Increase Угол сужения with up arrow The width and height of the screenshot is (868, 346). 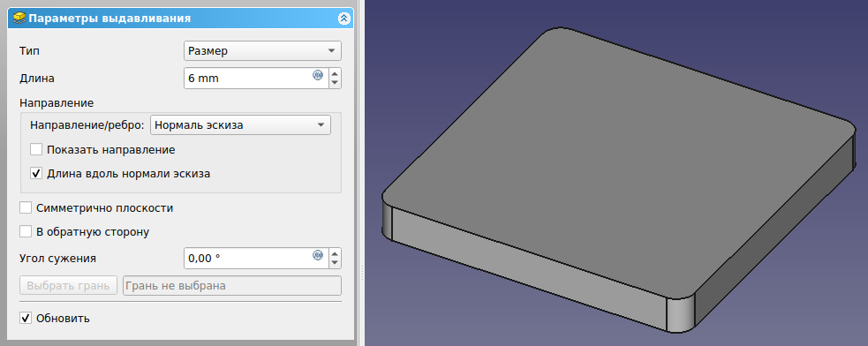coord(335,253)
